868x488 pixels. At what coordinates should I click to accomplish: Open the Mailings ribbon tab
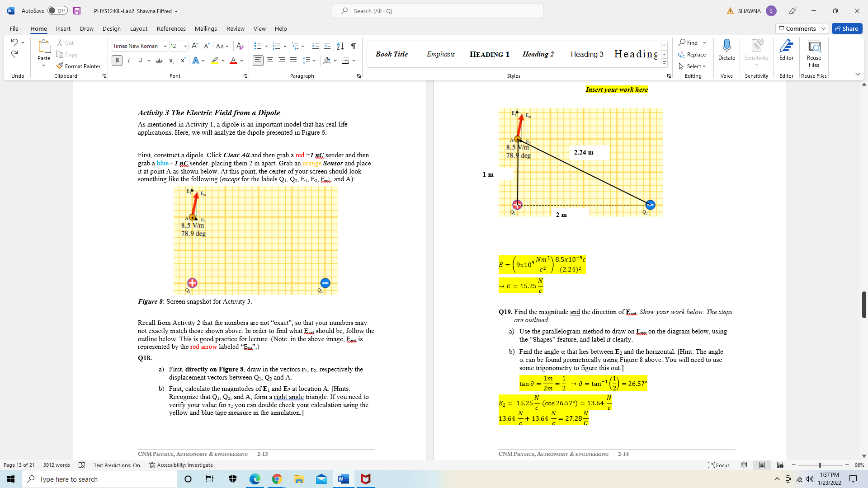[205, 28]
